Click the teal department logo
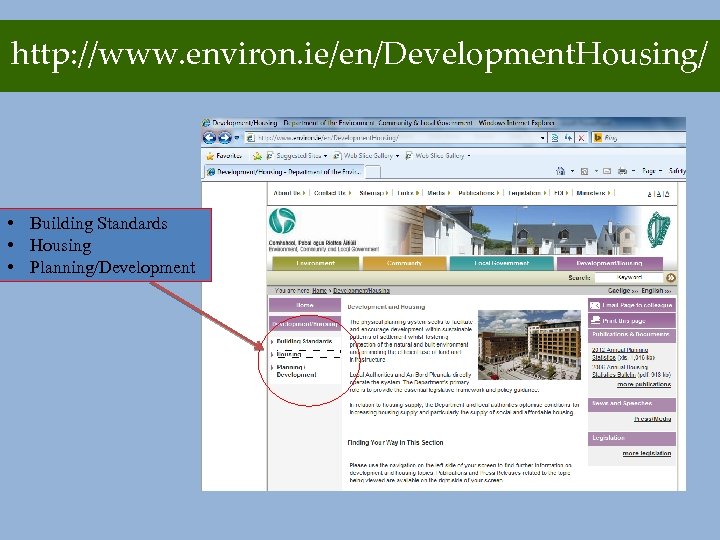 [282, 220]
